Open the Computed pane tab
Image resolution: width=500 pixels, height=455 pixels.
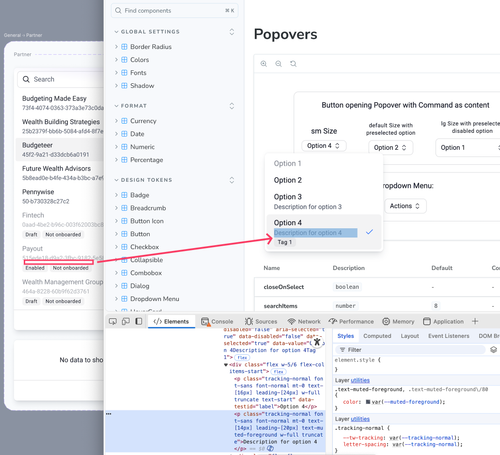(377, 336)
